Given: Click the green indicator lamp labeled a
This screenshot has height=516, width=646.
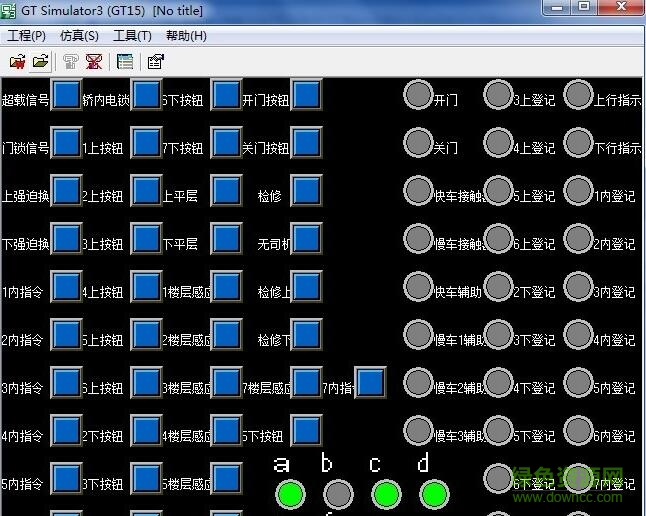Looking at the screenshot, I should 290,494.
